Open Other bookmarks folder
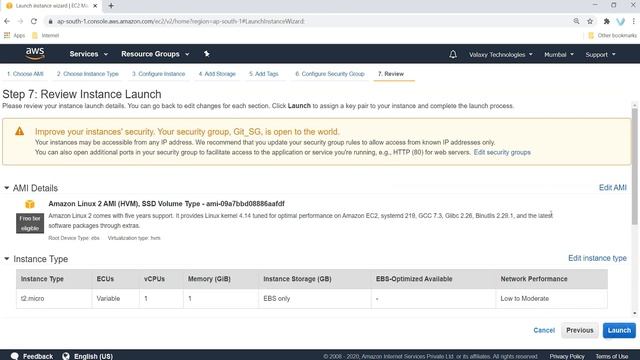The width and height of the screenshot is (640, 360). (x=612, y=36)
